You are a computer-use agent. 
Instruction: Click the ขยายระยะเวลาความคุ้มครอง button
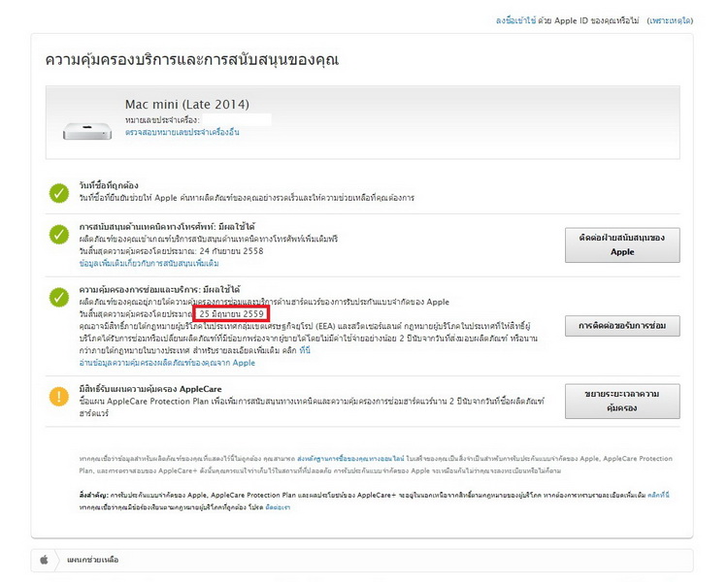622,401
